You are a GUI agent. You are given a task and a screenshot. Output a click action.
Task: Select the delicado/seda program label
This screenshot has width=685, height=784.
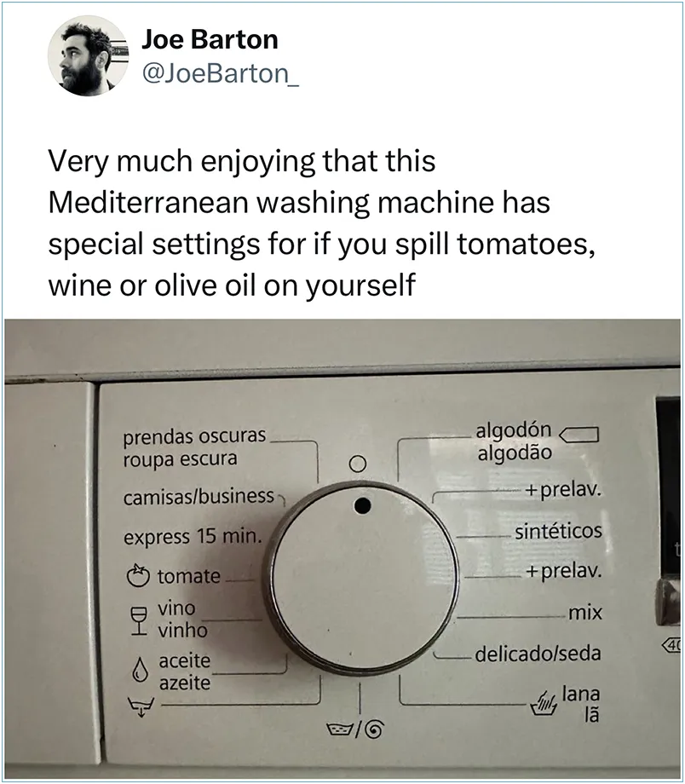pos(538,653)
